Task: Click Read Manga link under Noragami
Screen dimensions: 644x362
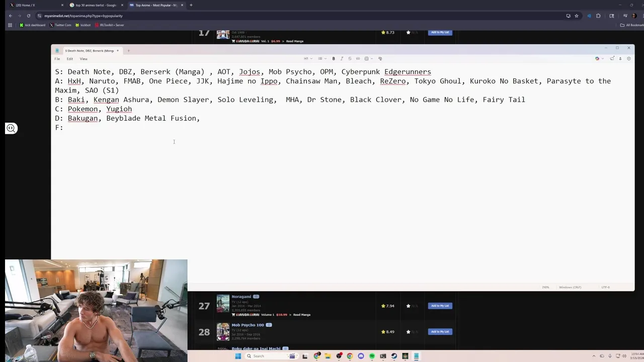Action: (x=302, y=315)
